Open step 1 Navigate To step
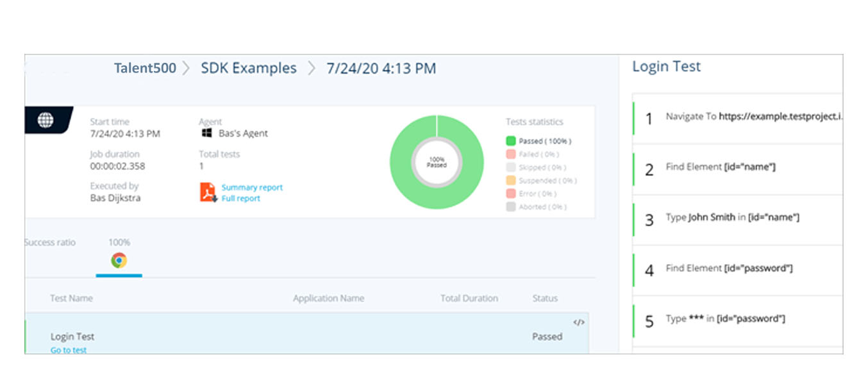The image size is (868, 391). point(737,119)
